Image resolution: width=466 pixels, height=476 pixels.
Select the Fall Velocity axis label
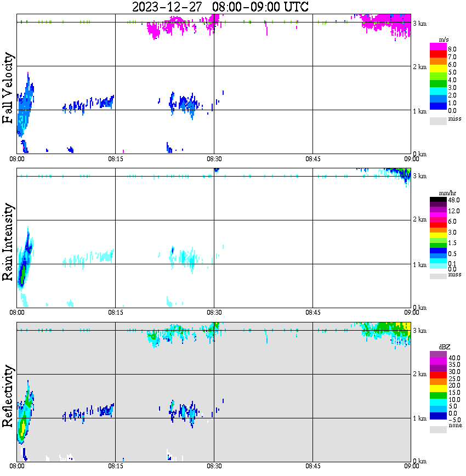8,88
